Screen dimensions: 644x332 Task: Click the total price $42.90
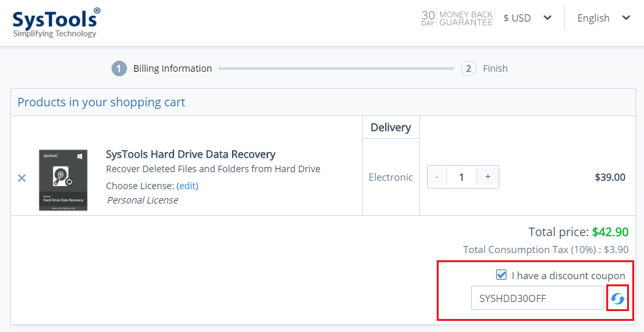(610, 232)
